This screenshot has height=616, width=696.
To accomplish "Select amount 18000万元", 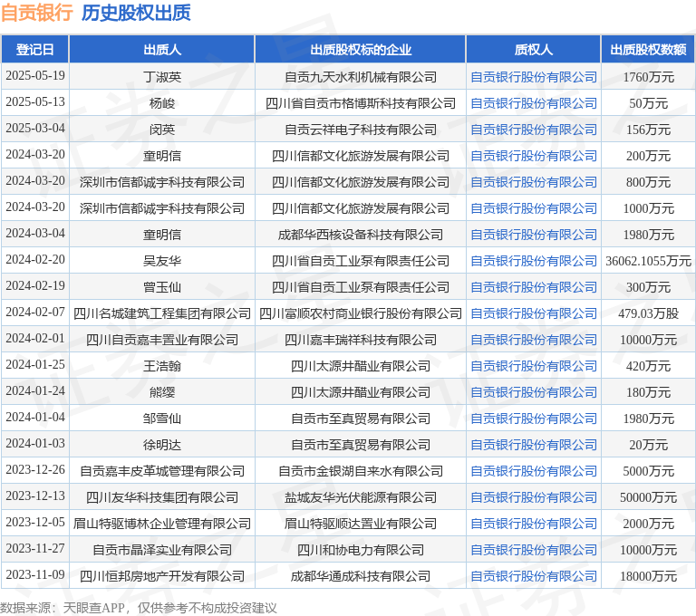I will click(648, 576).
